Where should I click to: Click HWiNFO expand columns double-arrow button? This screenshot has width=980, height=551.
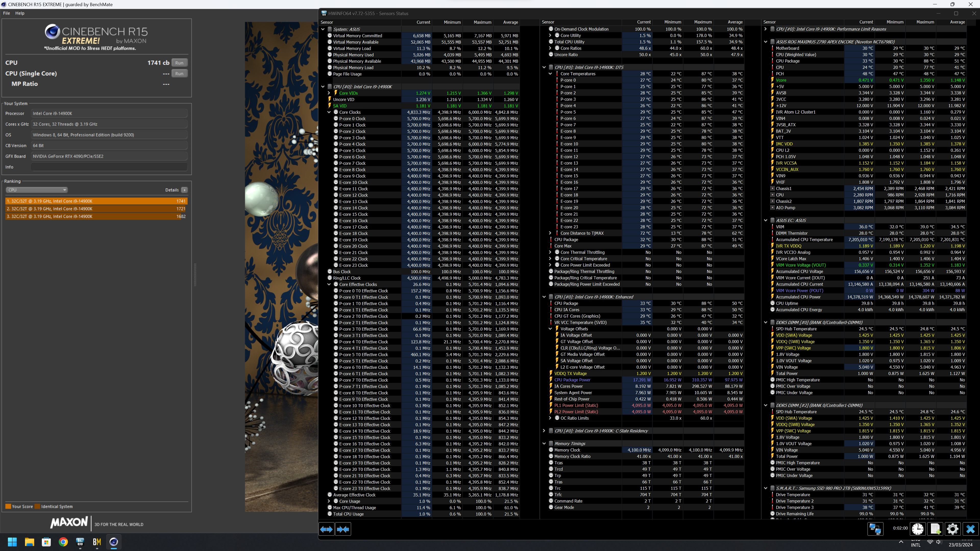(326, 529)
